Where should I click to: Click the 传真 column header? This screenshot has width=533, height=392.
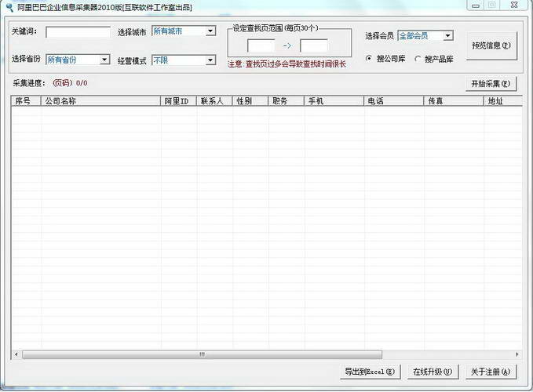coord(454,101)
